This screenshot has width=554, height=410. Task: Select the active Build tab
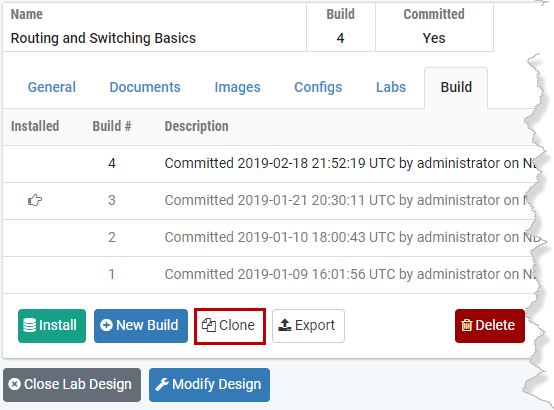click(456, 87)
